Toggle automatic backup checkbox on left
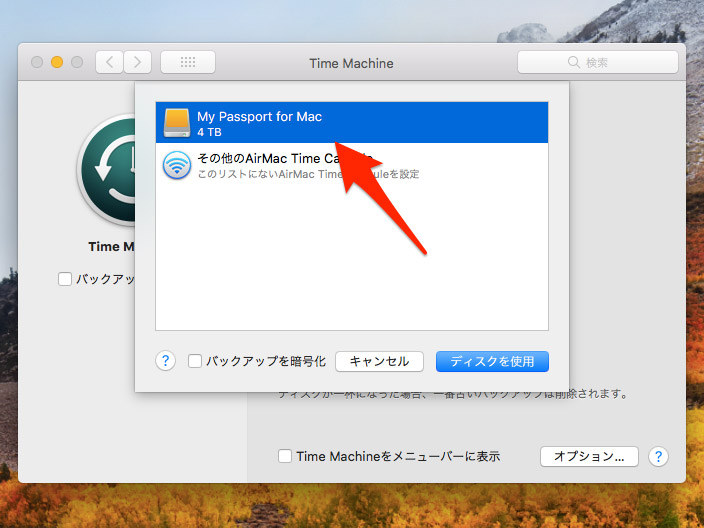This screenshot has height=528, width=704. pos(65,279)
